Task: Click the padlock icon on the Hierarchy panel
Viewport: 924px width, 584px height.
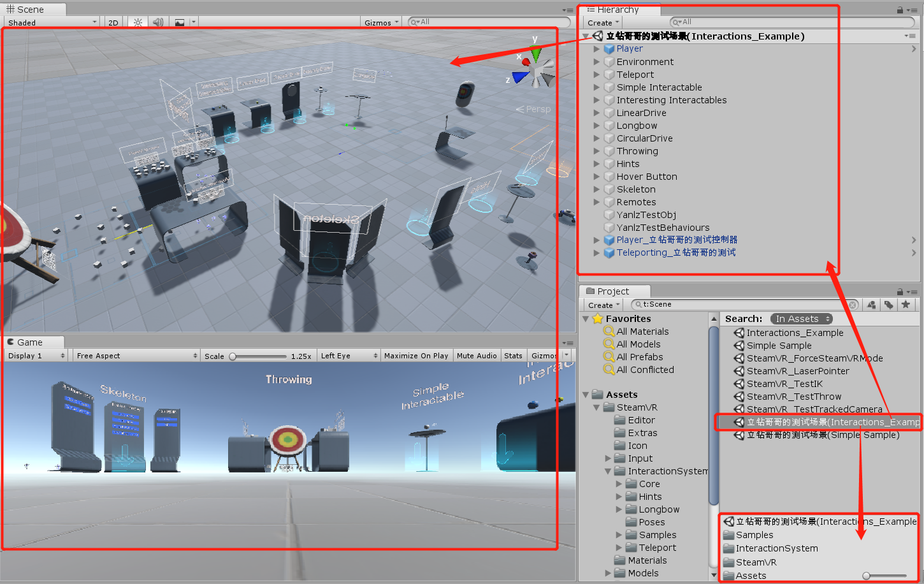Action: click(x=899, y=10)
